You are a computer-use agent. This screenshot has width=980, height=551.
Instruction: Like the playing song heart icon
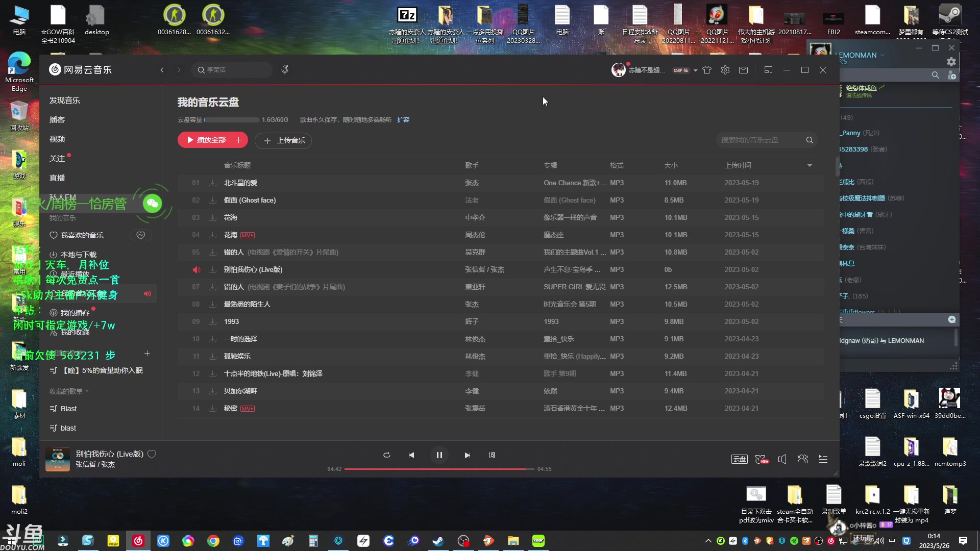pyautogui.click(x=152, y=454)
